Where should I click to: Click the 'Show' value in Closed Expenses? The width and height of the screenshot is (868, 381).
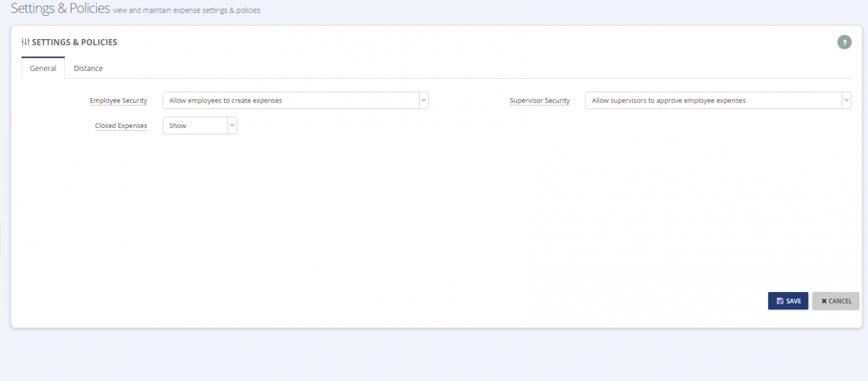pyautogui.click(x=178, y=126)
